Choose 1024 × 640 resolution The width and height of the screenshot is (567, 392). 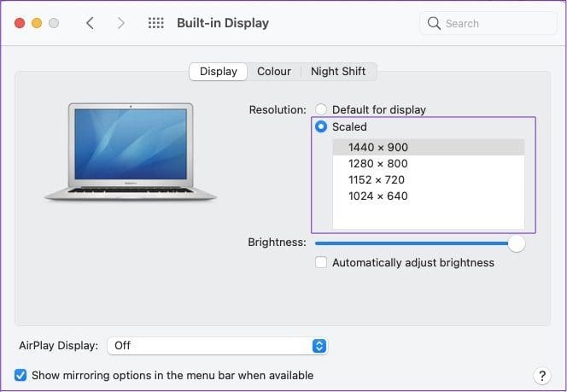click(x=429, y=196)
